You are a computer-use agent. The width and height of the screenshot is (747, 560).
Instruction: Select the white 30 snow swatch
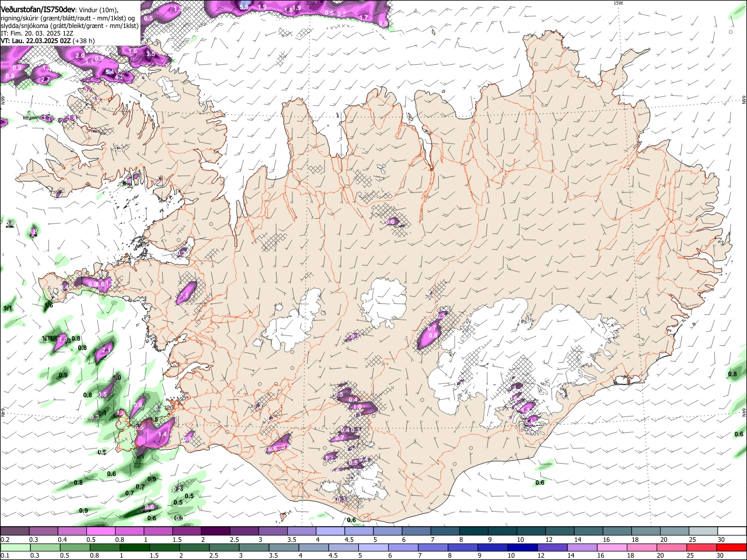pyautogui.click(x=731, y=531)
